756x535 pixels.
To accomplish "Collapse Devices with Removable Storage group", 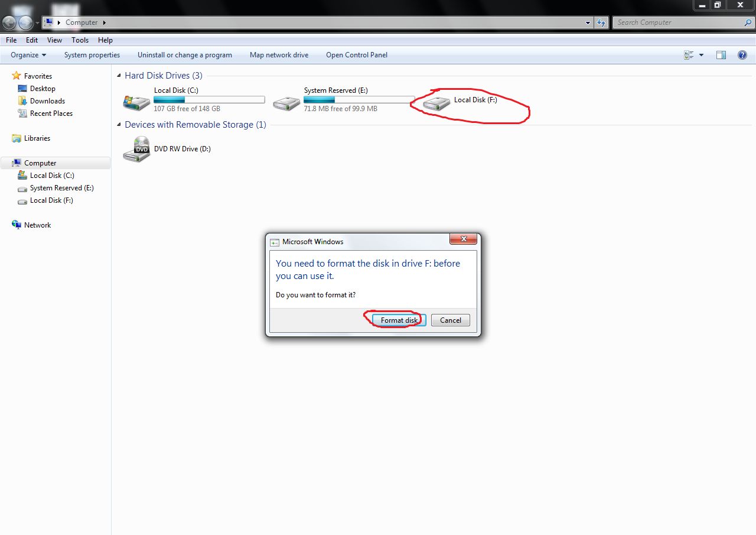I will 119,125.
